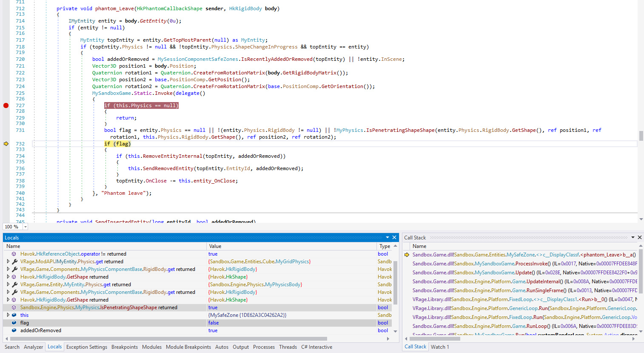Open the Call Stack window options dropdown
644x353 pixels.
633,237
